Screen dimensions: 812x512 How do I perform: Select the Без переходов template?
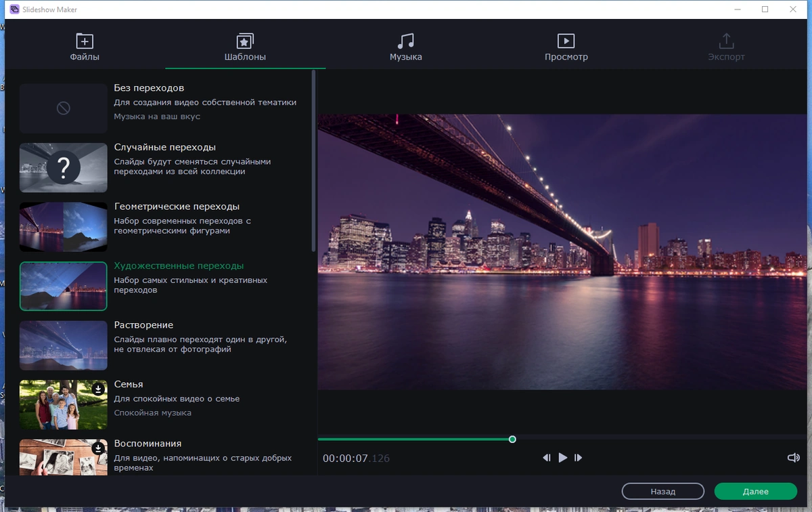[x=159, y=108]
